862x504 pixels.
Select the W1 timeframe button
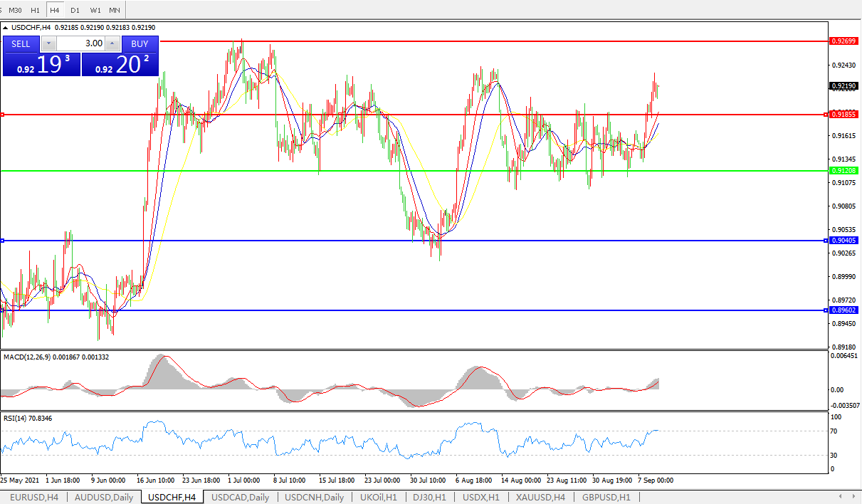tap(95, 10)
